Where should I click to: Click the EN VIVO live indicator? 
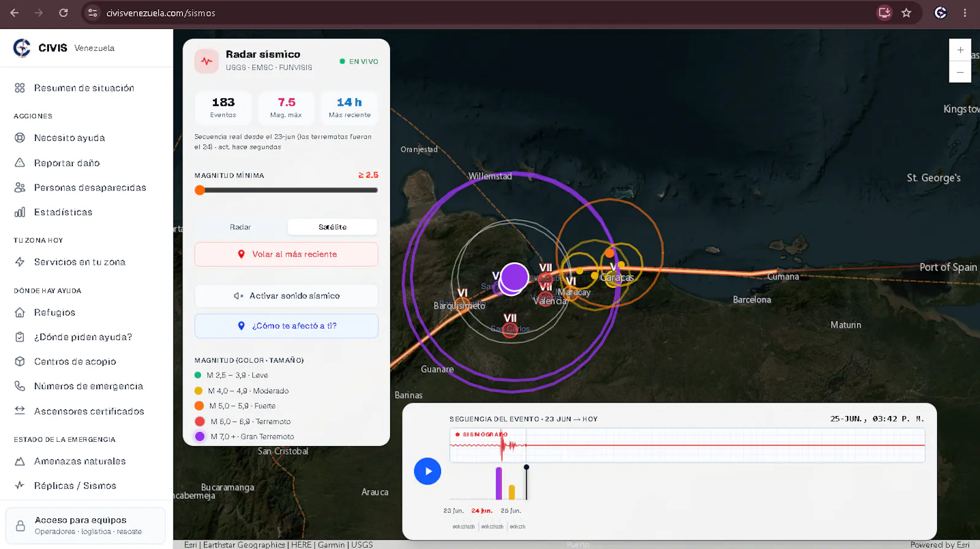359,61
